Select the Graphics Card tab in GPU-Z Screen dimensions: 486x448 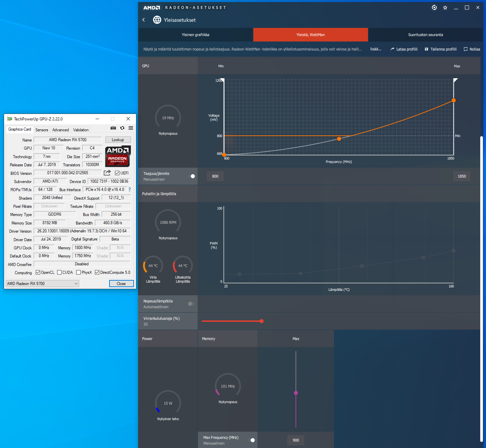[20, 129]
